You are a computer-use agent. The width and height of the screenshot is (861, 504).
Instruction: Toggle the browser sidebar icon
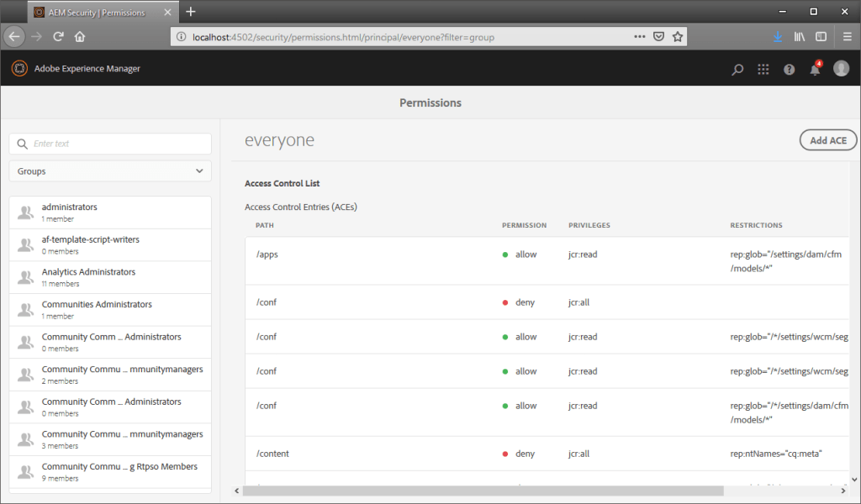[821, 37]
